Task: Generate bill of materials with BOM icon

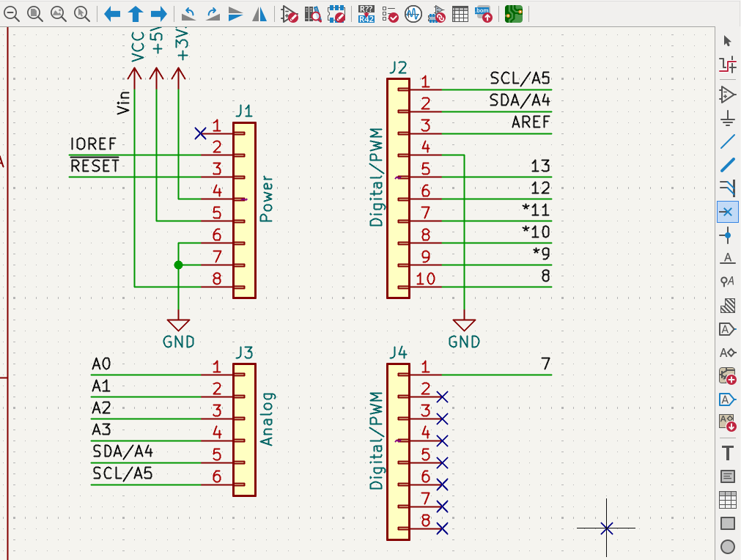Action: (x=483, y=13)
